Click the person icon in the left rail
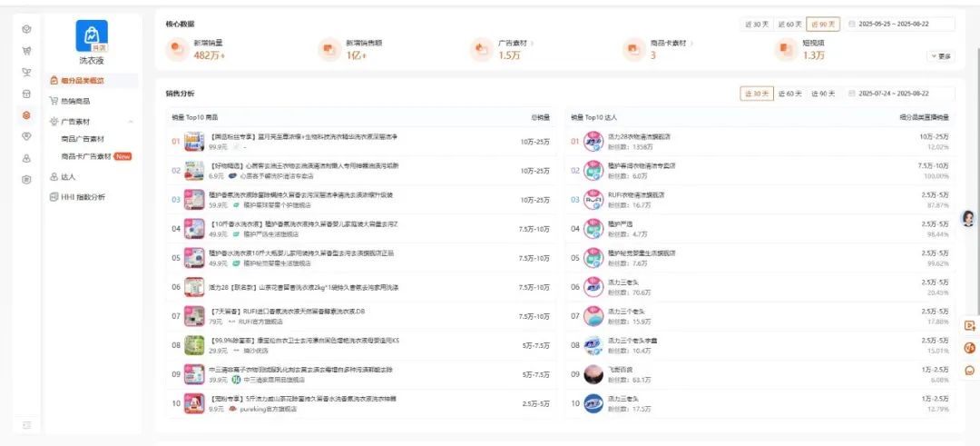 coord(26,158)
